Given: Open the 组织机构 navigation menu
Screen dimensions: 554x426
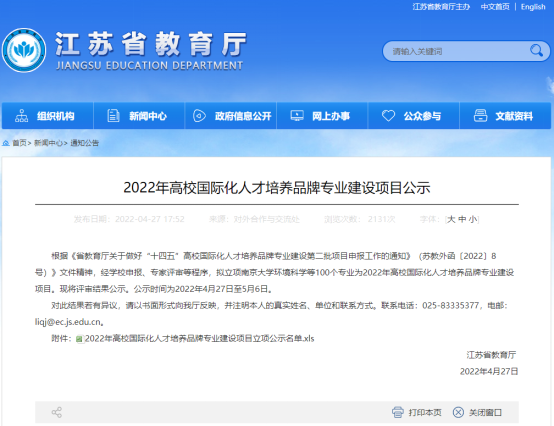Looking at the screenshot, I should tap(47, 116).
